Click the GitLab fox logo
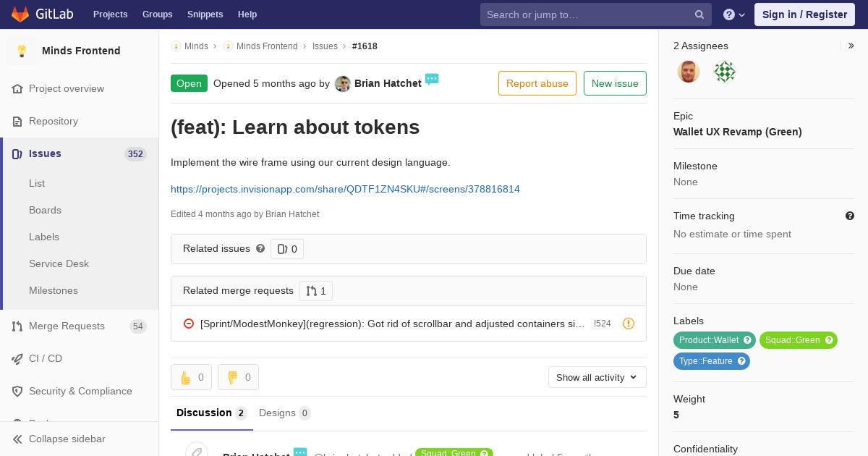This screenshot has height=456, width=868. (20, 14)
